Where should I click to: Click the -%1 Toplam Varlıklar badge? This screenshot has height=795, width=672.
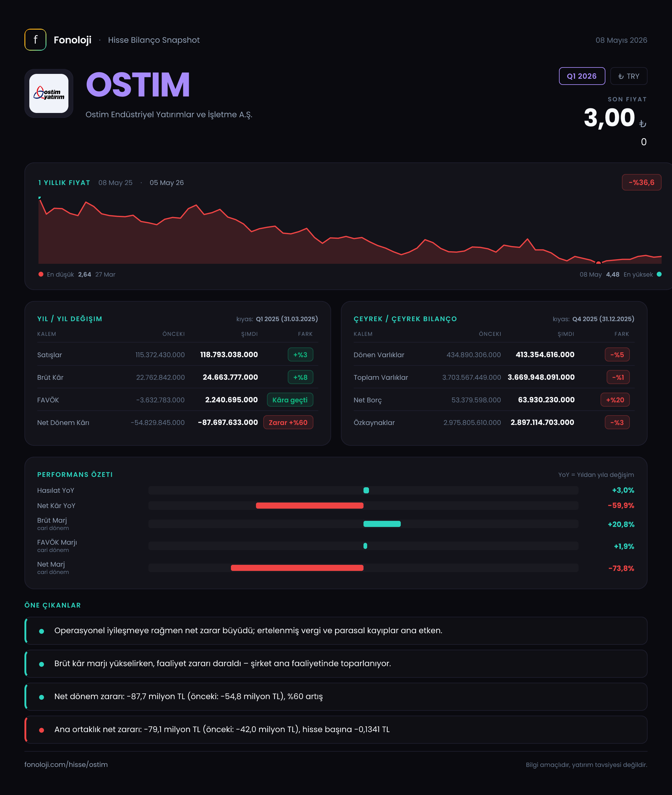click(618, 377)
